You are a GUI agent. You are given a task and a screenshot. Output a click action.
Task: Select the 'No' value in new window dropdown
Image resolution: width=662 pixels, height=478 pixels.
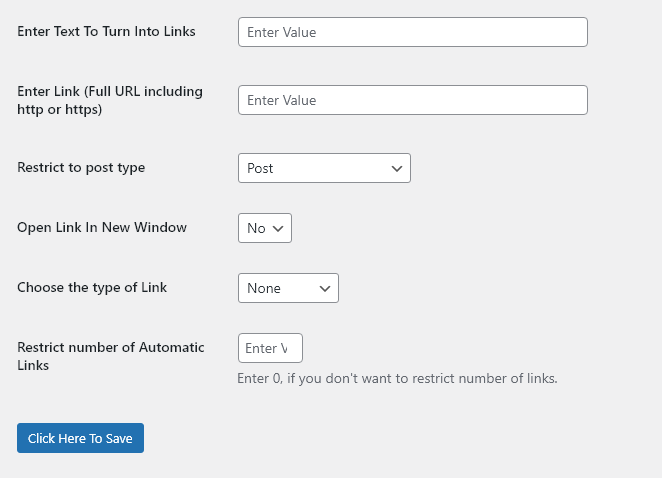click(x=256, y=228)
